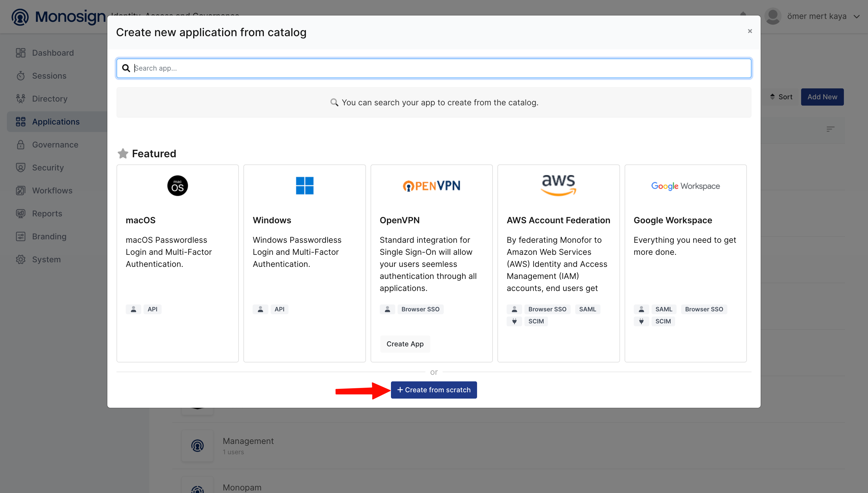The image size is (868, 493).
Task: Open the Governance section
Action: point(55,145)
